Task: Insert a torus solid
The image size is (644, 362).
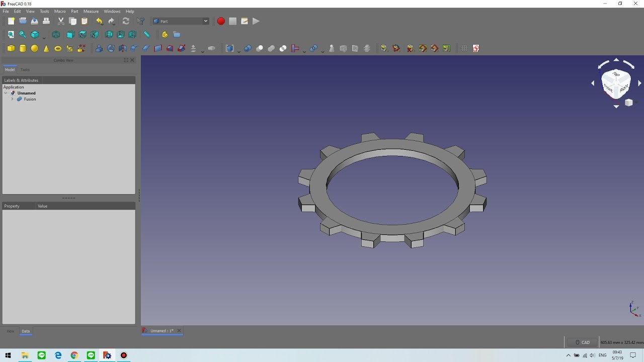Action: [58, 48]
